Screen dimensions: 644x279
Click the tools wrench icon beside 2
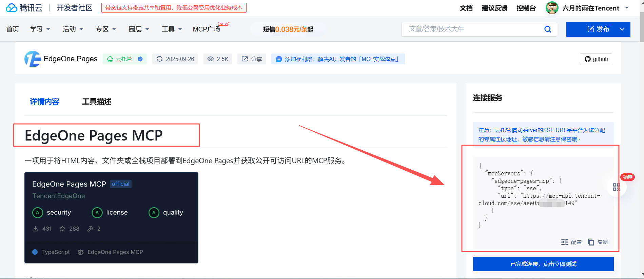90,229
